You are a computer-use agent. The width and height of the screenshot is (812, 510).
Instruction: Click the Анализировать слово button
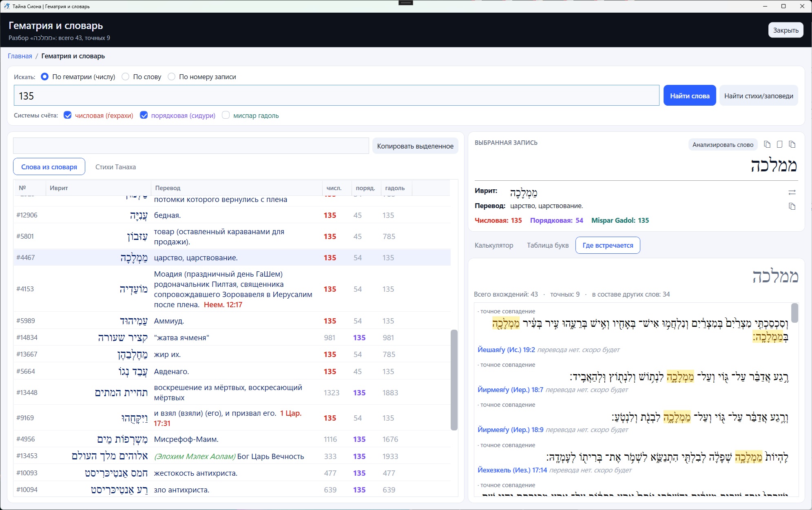click(x=723, y=144)
